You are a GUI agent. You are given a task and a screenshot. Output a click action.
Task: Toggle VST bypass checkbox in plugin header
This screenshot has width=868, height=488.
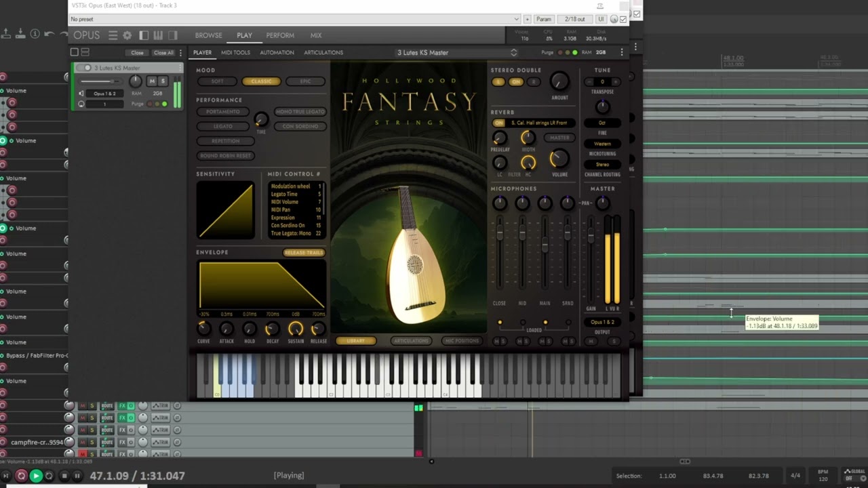(623, 19)
